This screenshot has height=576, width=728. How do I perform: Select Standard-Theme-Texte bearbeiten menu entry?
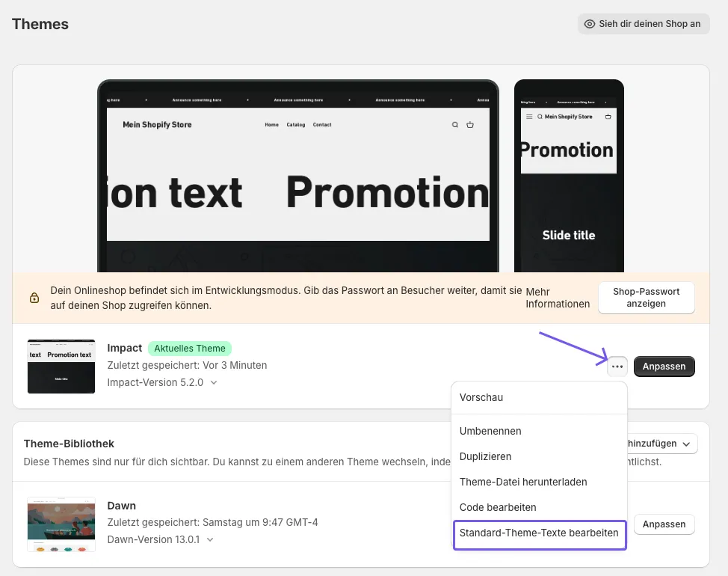[x=540, y=533]
